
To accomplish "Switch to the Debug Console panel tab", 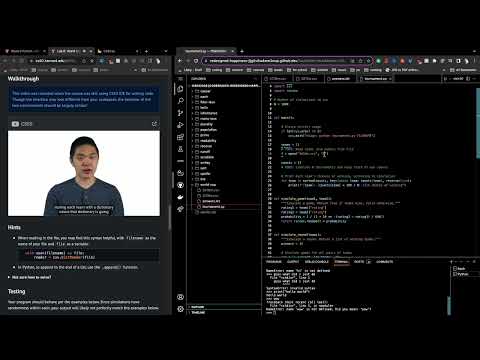I will click(x=316, y=262).
